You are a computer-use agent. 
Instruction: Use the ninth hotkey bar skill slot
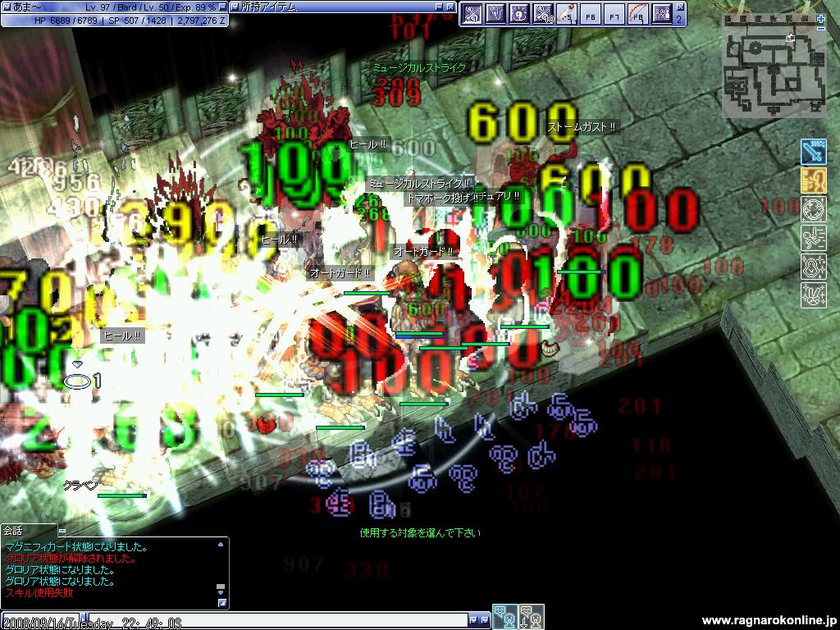662,15
